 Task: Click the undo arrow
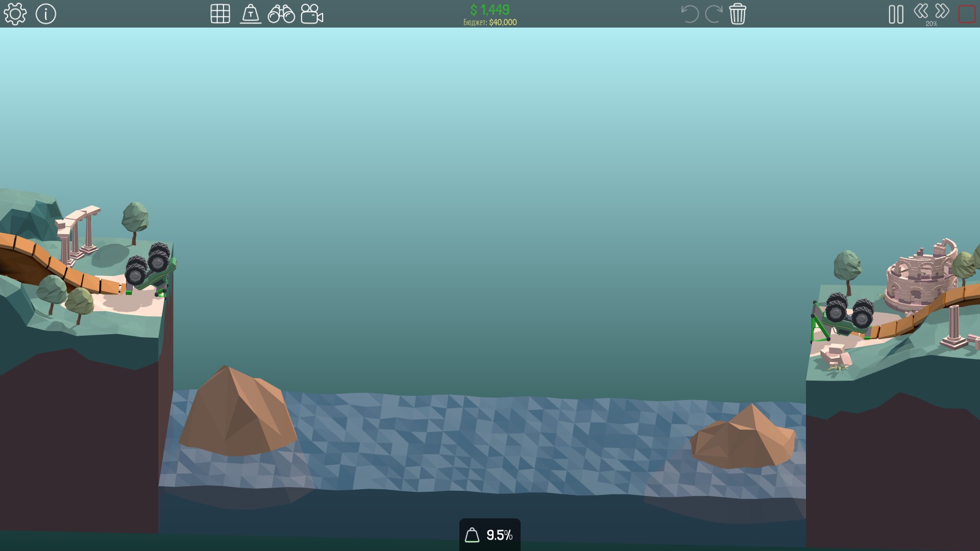(690, 14)
